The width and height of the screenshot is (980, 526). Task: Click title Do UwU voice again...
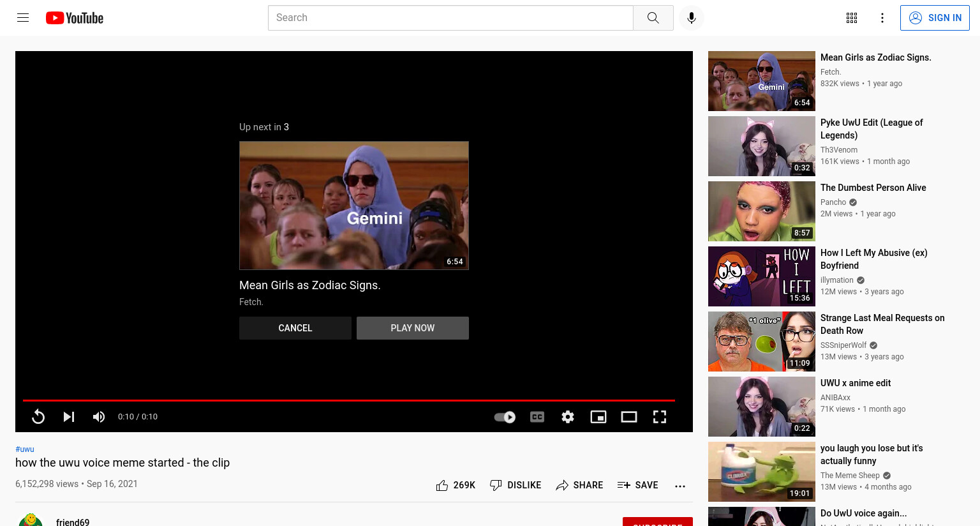point(863,513)
